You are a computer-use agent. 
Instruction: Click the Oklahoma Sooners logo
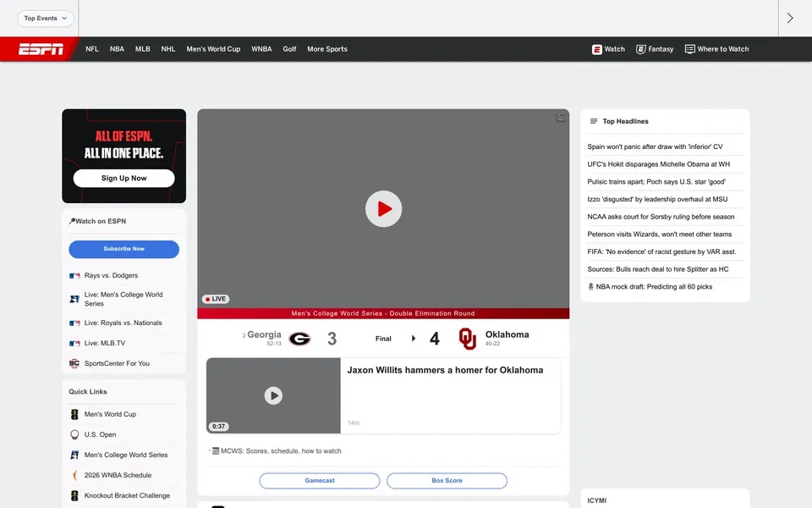click(468, 339)
